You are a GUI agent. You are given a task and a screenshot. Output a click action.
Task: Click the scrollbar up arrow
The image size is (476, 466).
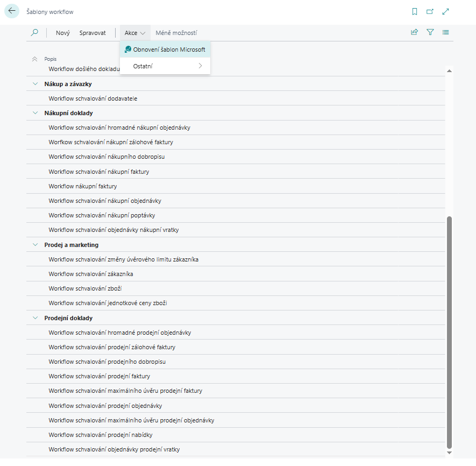coord(449,71)
